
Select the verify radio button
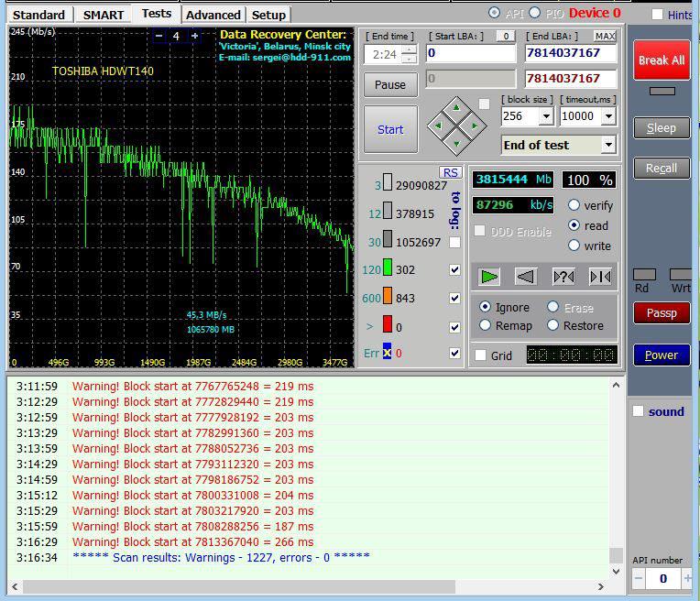click(574, 205)
